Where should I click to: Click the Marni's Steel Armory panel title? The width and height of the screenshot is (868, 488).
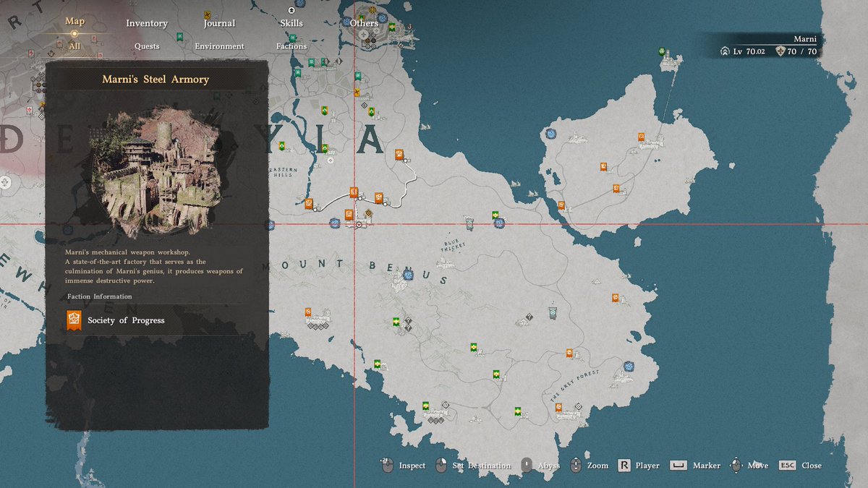[157, 79]
